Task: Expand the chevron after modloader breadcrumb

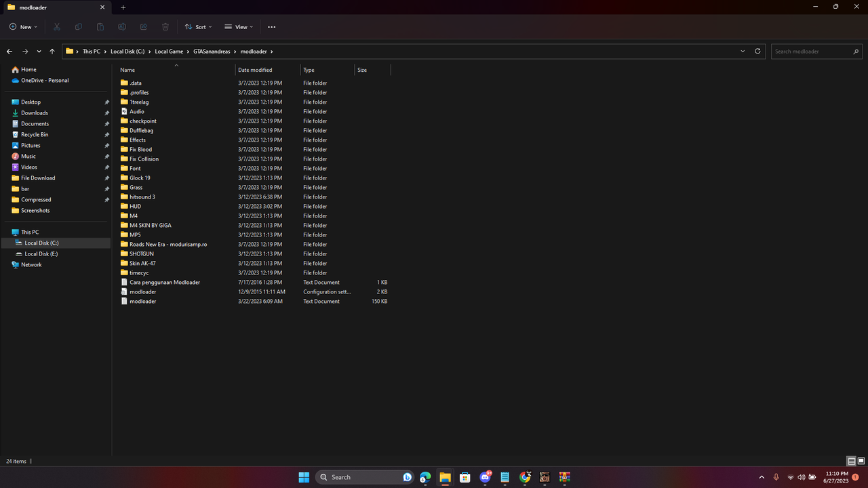Action: coord(272,52)
